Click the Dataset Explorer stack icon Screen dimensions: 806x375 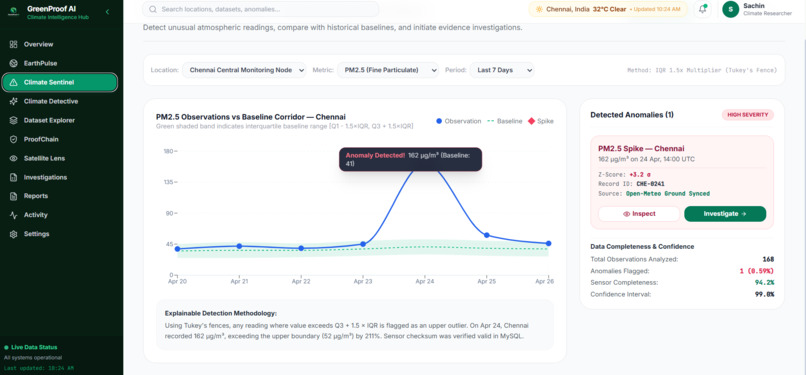[14, 121]
